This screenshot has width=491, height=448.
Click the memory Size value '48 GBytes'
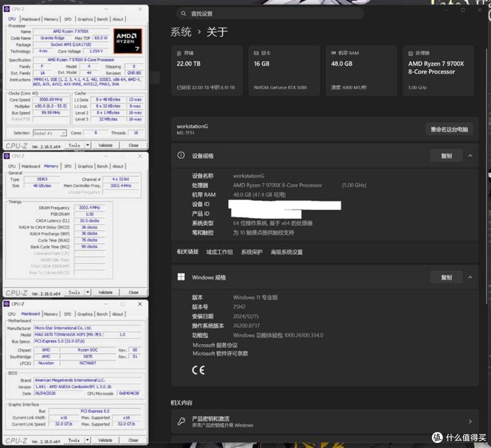pyautogui.click(x=42, y=186)
